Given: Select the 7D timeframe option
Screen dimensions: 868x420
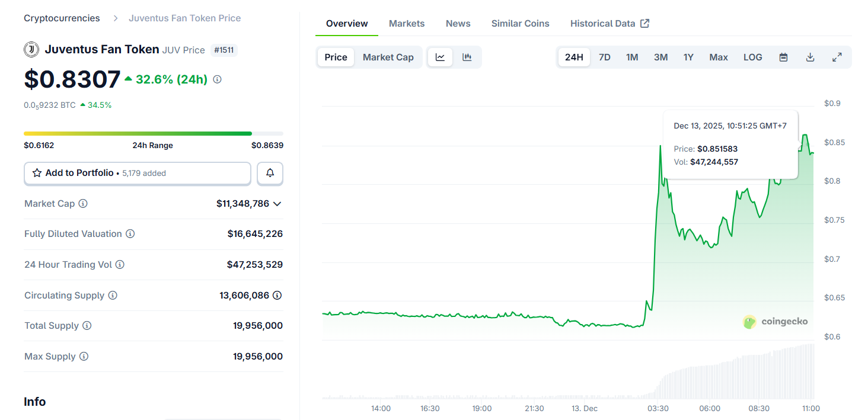Looking at the screenshot, I should [x=604, y=57].
